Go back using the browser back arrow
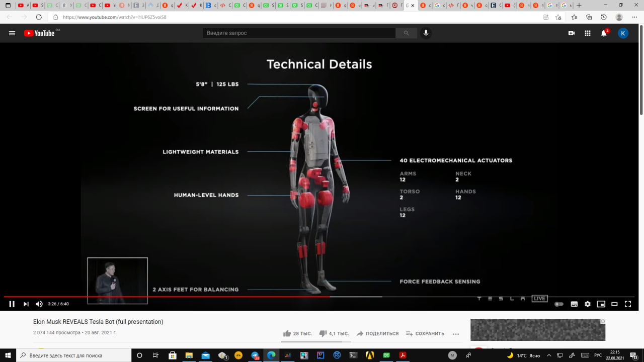644x362 pixels. coord(10,17)
